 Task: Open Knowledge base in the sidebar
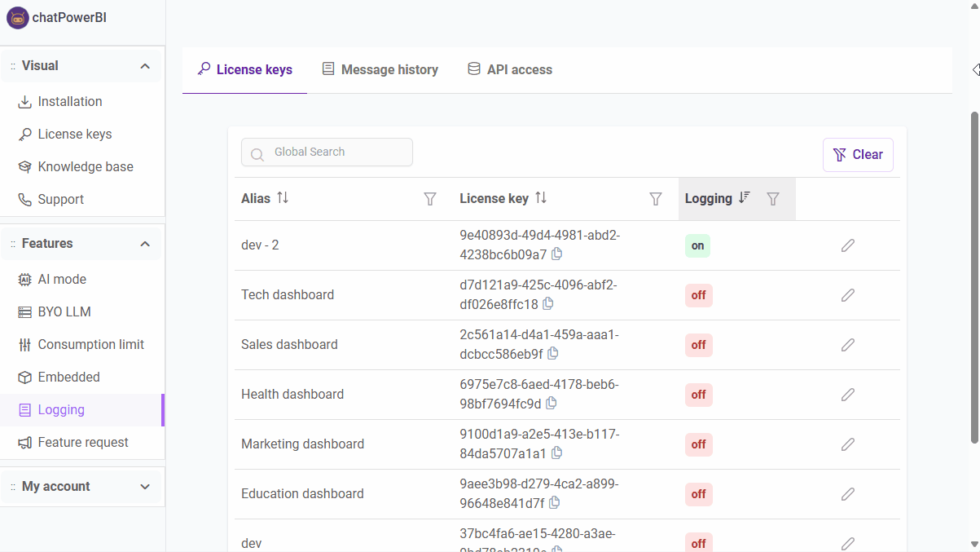pyautogui.click(x=81, y=167)
